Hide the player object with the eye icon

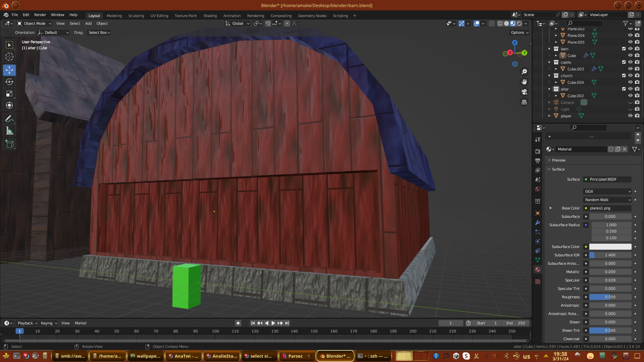630,116
